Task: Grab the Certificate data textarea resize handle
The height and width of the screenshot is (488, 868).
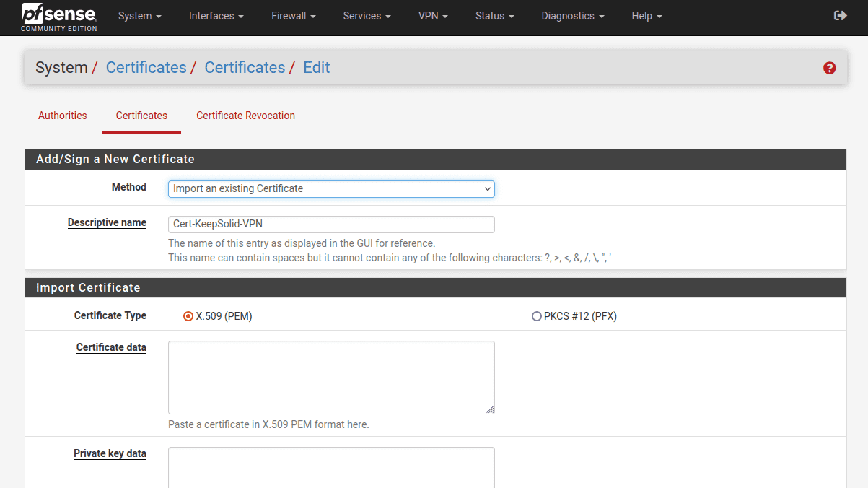Action: (x=491, y=410)
